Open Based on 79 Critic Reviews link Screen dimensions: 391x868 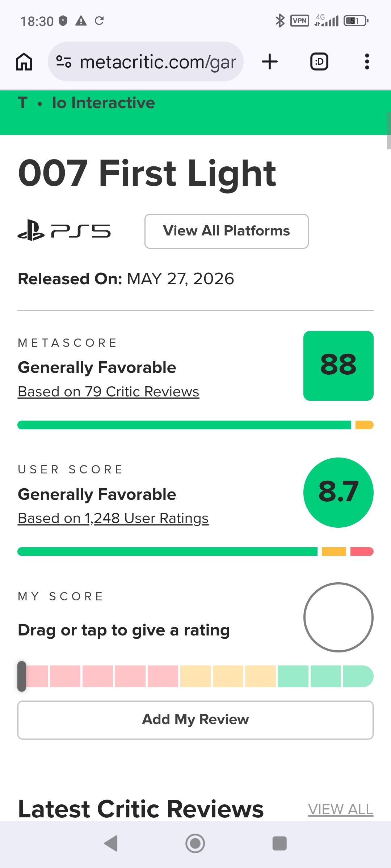pyautogui.click(x=109, y=392)
